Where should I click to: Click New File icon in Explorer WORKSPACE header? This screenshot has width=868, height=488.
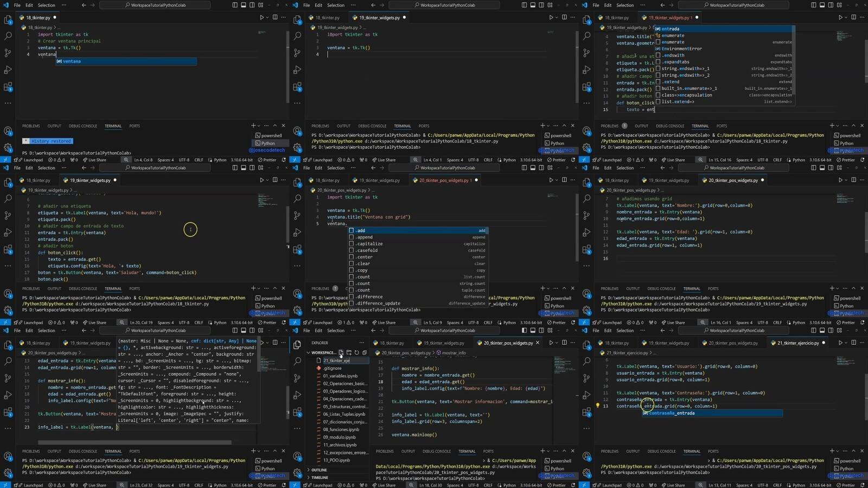point(341,353)
